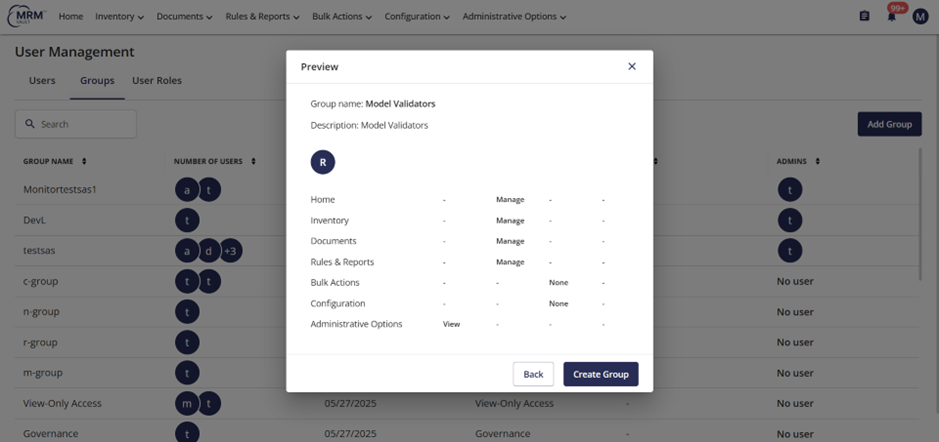Go to the Home menu item
The image size is (939, 442).
71,17
